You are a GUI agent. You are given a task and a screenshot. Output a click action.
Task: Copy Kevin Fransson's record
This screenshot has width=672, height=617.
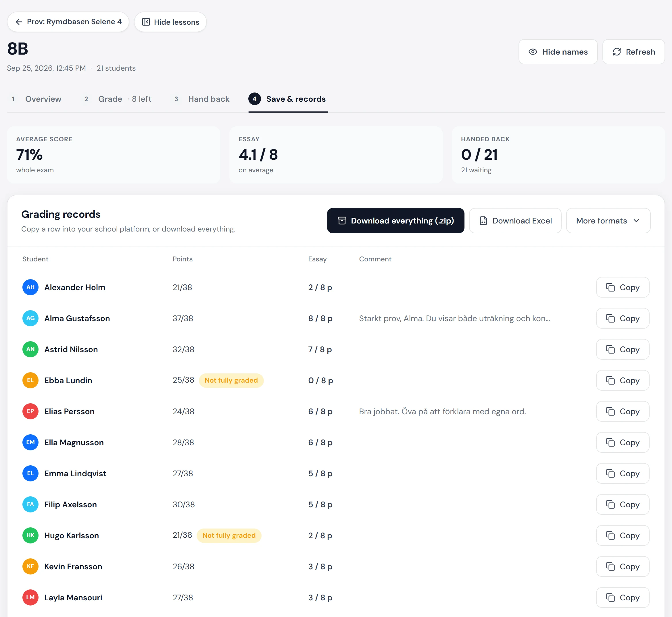pyautogui.click(x=623, y=566)
